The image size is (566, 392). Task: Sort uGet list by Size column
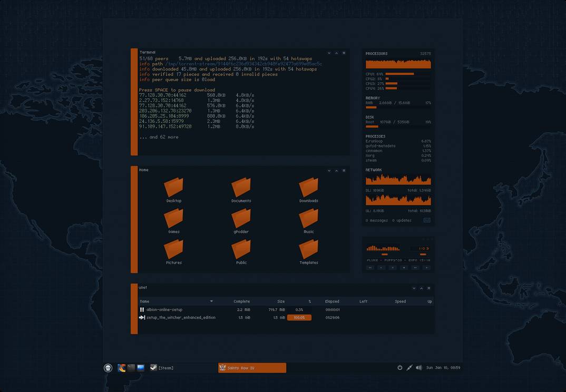(281, 301)
